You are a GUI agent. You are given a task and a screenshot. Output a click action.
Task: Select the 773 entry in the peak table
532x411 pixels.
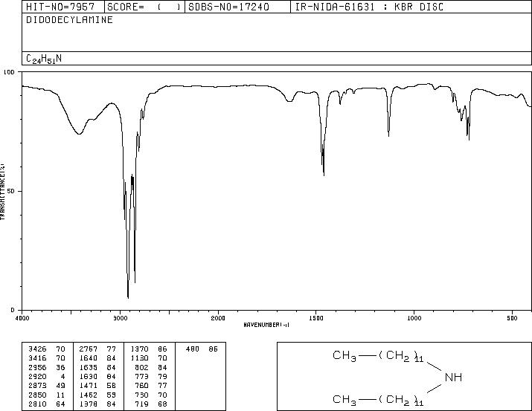(x=142, y=376)
